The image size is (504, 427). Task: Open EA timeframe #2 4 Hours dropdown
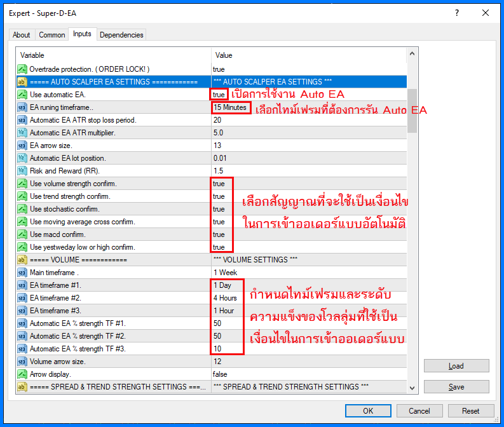coord(226,298)
